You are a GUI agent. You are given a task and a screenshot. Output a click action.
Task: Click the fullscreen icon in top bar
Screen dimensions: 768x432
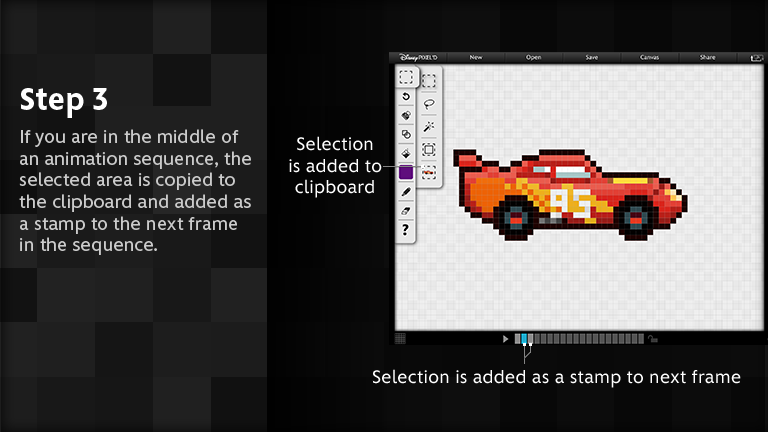click(757, 58)
